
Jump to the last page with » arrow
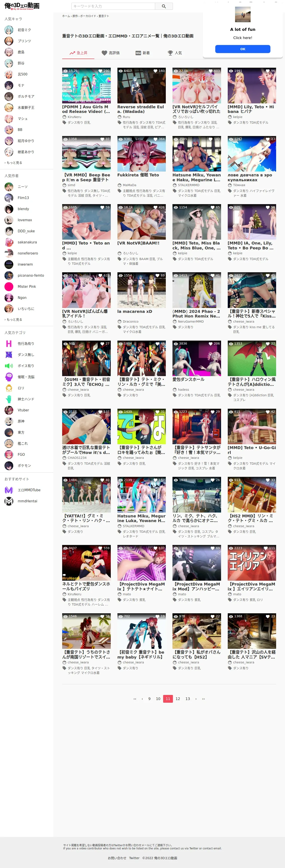pos(203,699)
